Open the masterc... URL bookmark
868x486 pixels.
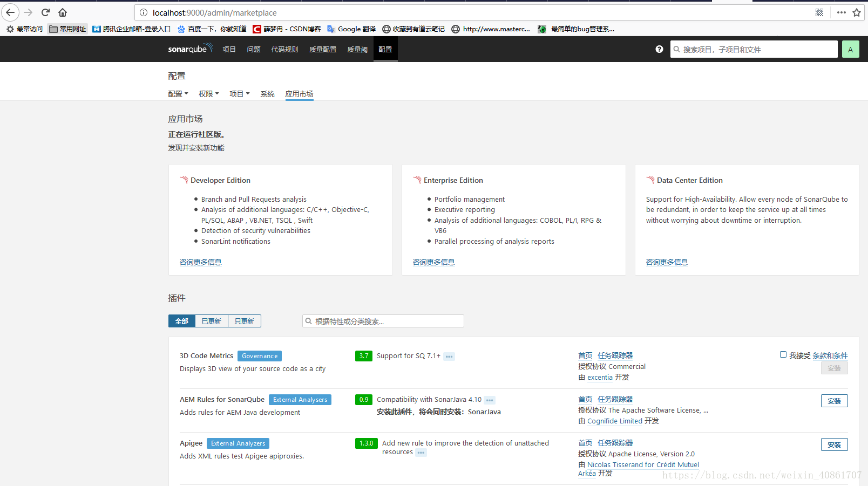[491, 29]
